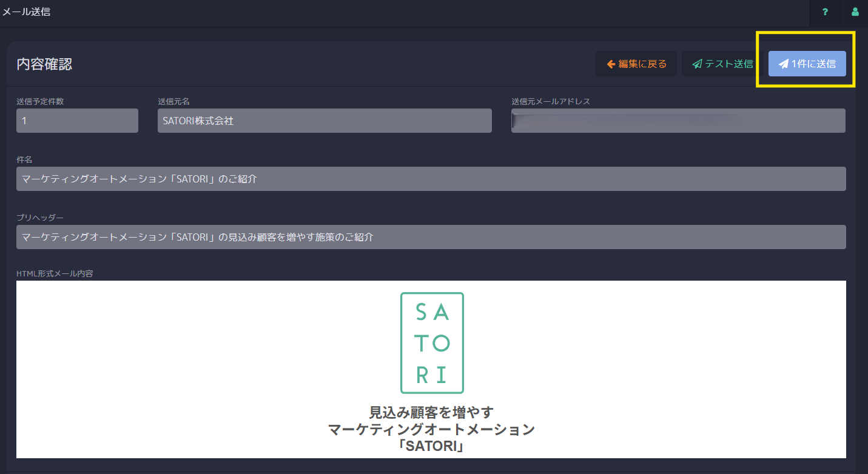Select the person icon at top right
The width and height of the screenshot is (868, 474).
tap(855, 13)
